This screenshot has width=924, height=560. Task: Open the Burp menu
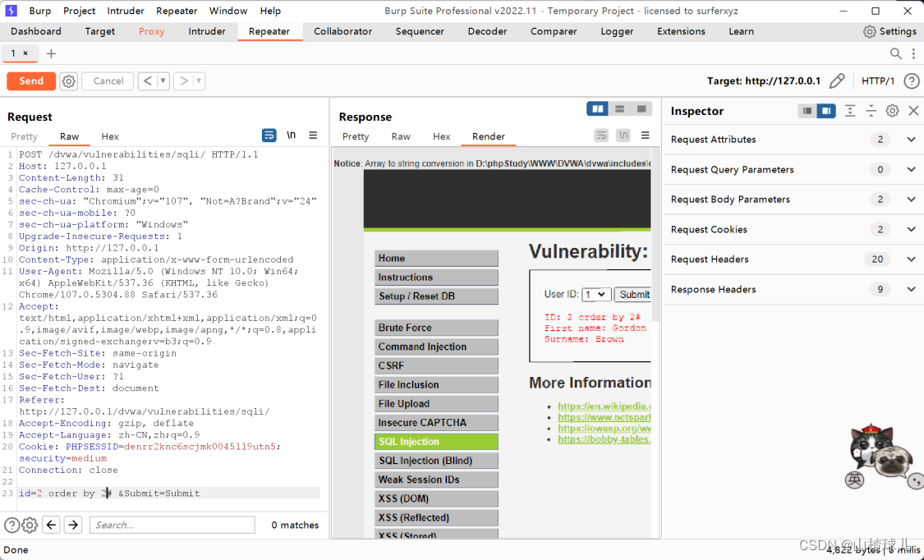click(x=40, y=11)
